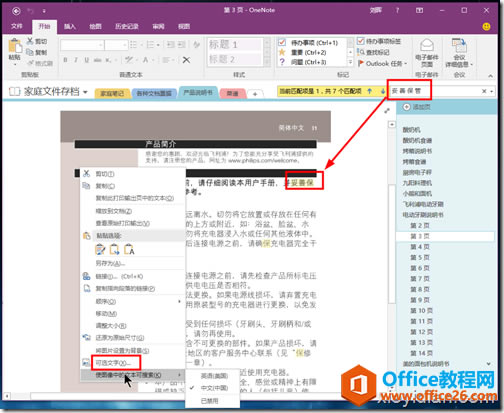Click the delete X icon in formatting group
504x413 pixels.
[x=186, y=60]
